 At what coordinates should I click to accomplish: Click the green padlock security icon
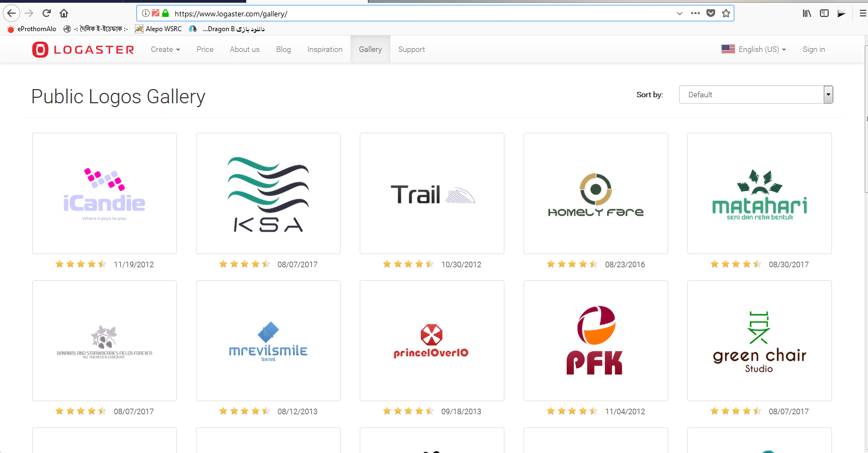165,13
